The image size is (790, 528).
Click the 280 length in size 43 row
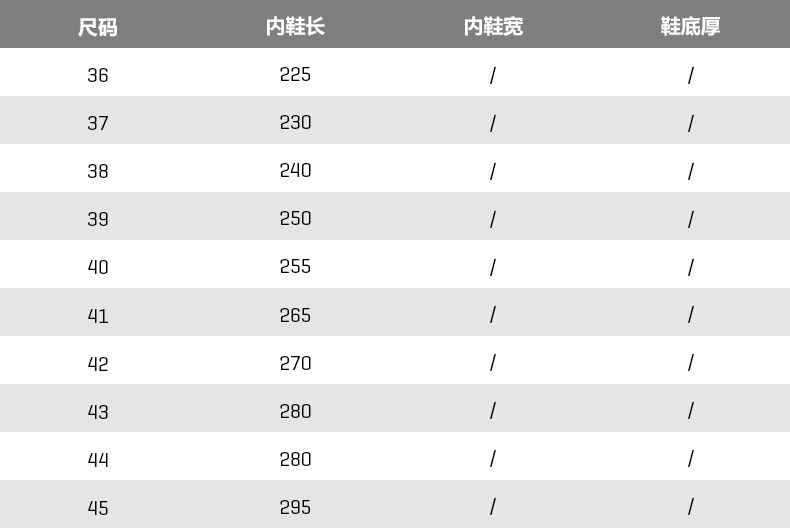click(x=295, y=412)
